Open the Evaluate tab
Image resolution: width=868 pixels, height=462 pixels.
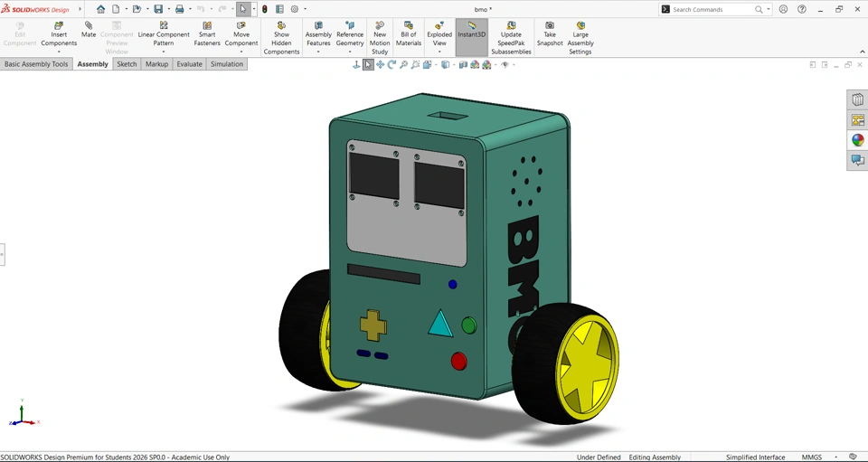coord(189,64)
